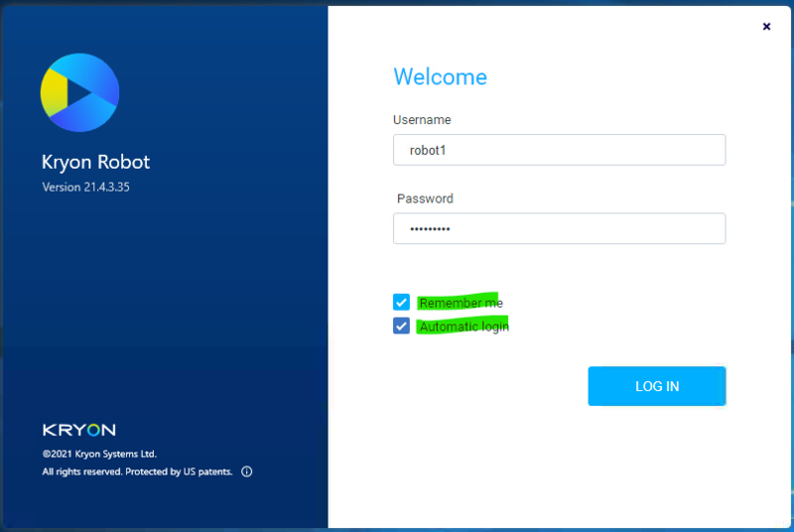Click the All rights reserved patents notice
Screen dimensions: 794x532
[x=137, y=471]
